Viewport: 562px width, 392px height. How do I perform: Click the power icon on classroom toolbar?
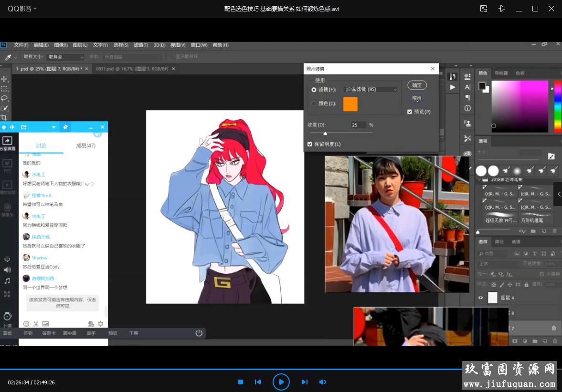(199, 333)
